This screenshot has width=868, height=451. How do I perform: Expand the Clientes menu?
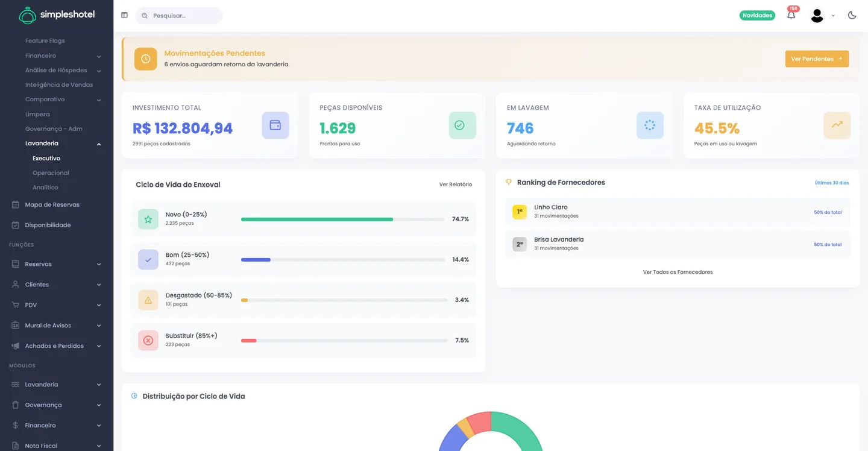(57, 285)
